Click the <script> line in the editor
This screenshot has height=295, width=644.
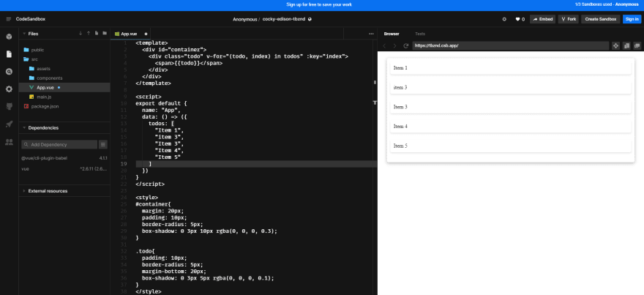(x=149, y=97)
